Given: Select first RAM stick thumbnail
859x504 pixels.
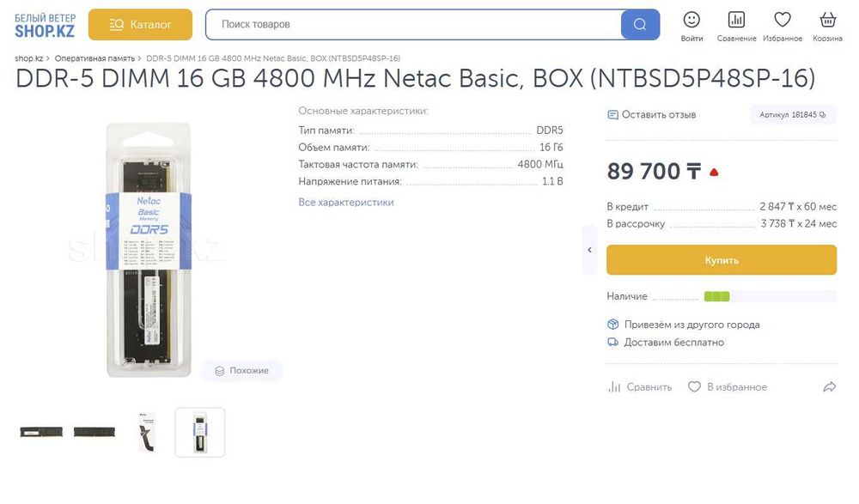Looking at the screenshot, I should 41,432.
